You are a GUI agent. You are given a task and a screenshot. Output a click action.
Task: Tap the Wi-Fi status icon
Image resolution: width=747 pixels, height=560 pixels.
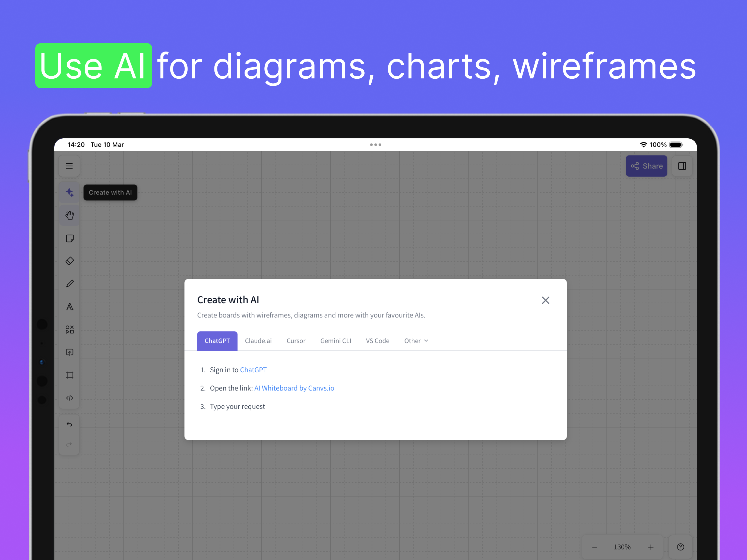(x=644, y=145)
